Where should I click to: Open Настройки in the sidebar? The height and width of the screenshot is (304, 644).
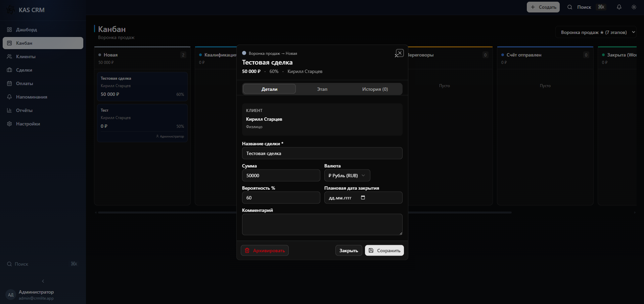(x=43, y=124)
